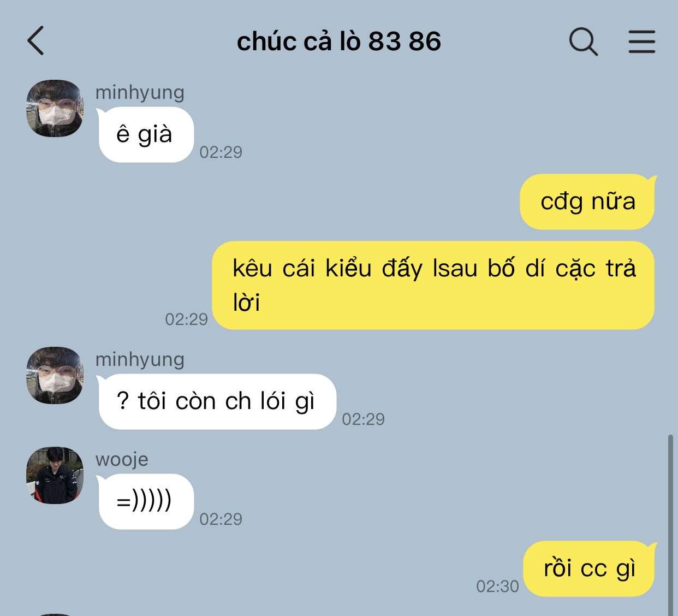
Task: Tap the '? tôi còn ch lói gì' bubble
Action: pos(217,401)
